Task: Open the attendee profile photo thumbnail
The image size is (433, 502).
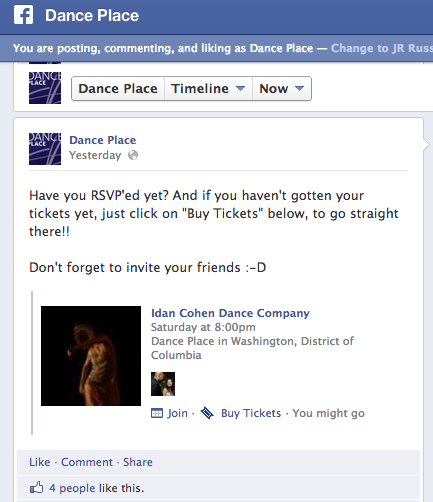Action: pos(163,384)
